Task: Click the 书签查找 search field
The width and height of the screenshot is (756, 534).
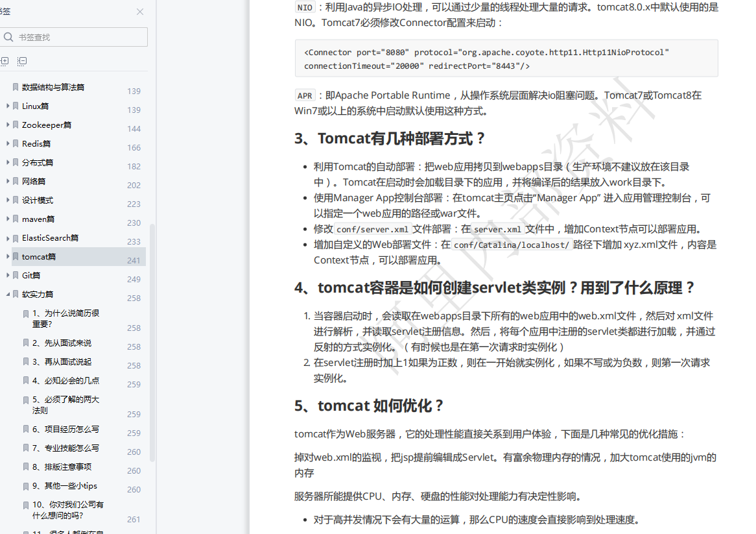Action: (x=71, y=37)
